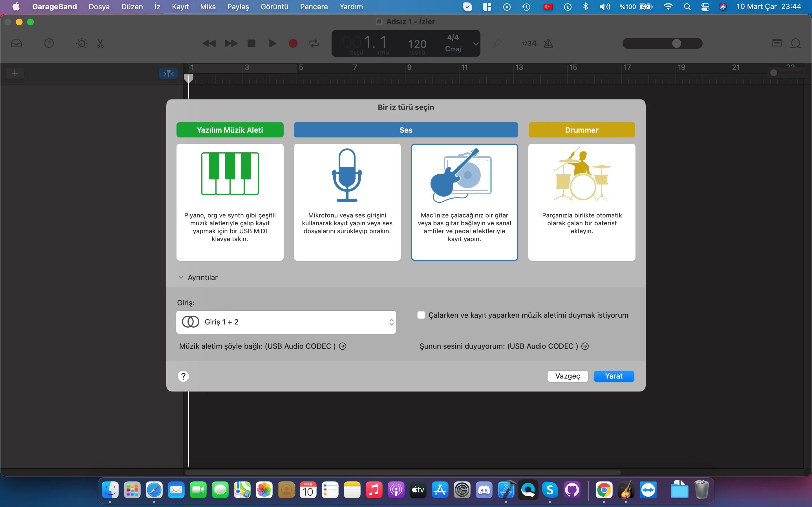The image size is (812, 507).
Task: Toggle the metronome icon
Action: [548, 44]
